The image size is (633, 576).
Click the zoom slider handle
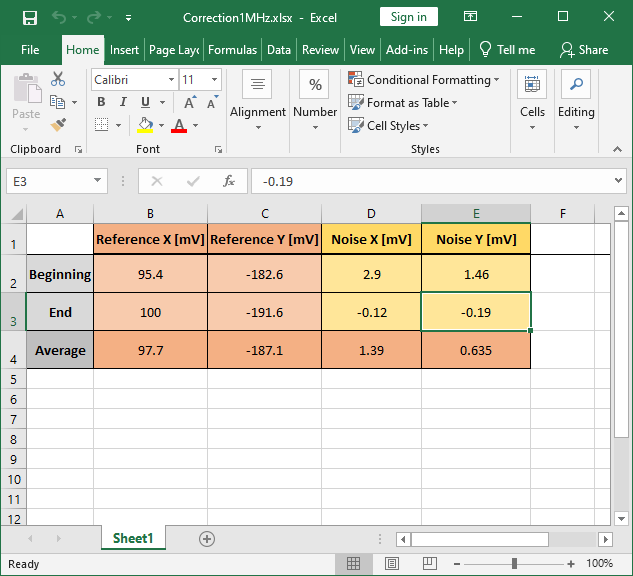[x=514, y=564]
